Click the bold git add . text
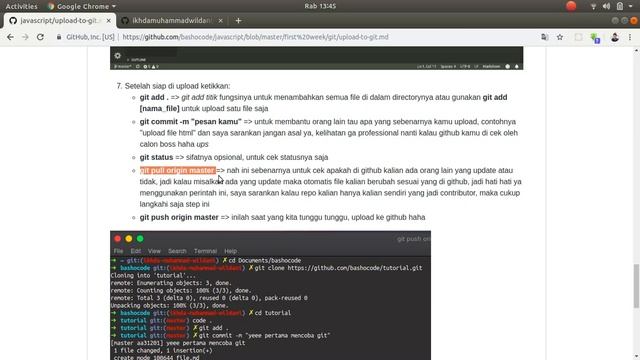The image size is (640, 360). click(154, 98)
